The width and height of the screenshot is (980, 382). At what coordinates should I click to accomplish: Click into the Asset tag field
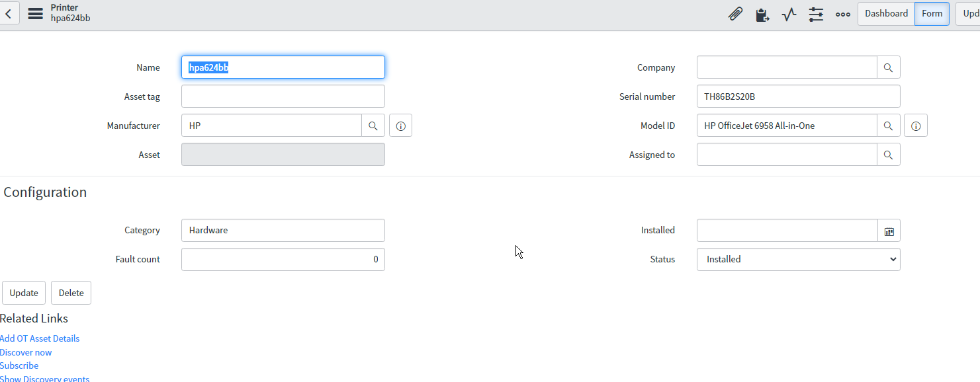(283, 96)
